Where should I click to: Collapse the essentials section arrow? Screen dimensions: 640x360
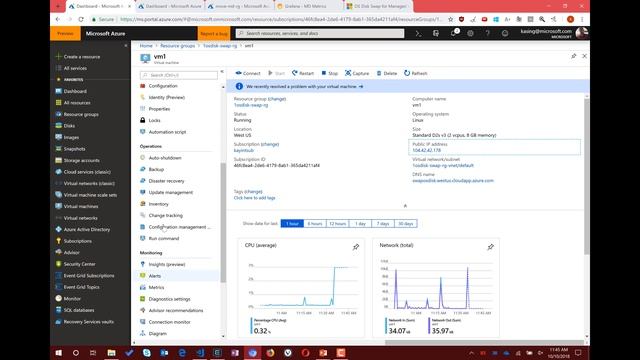[x=405, y=206]
